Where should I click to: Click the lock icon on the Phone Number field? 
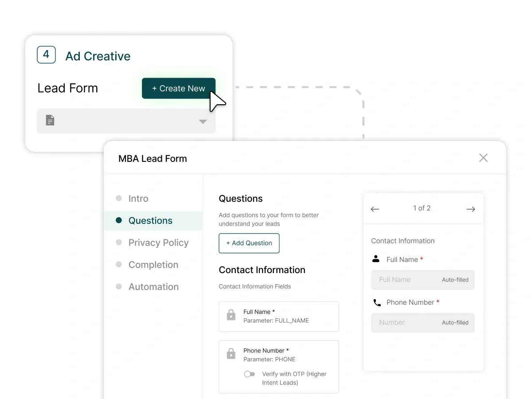231,353
